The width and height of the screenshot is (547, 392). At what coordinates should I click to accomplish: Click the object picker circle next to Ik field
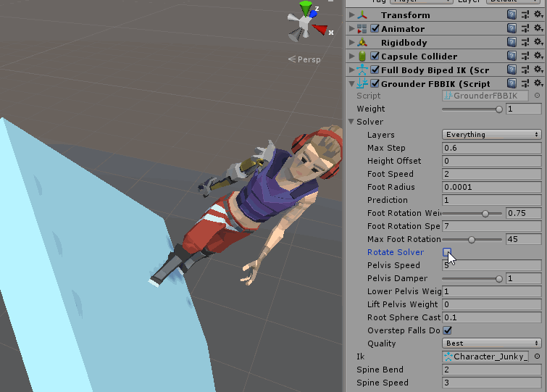pos(538,356)
